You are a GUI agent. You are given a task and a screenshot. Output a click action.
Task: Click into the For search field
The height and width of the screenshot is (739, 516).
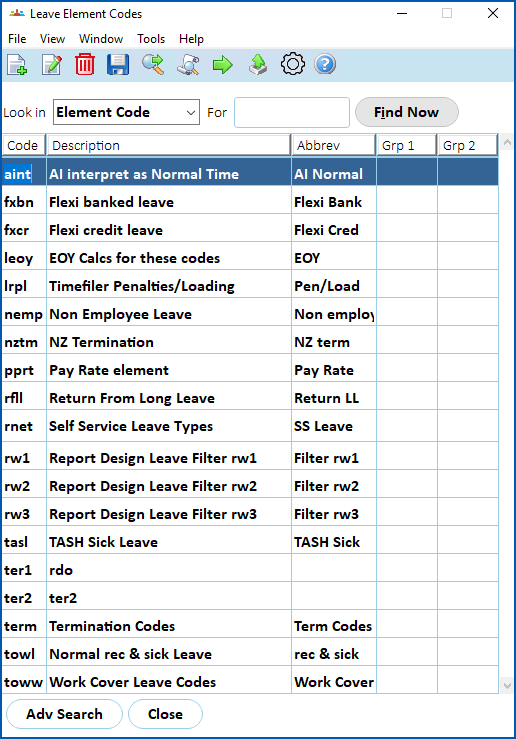coord(292,112)
